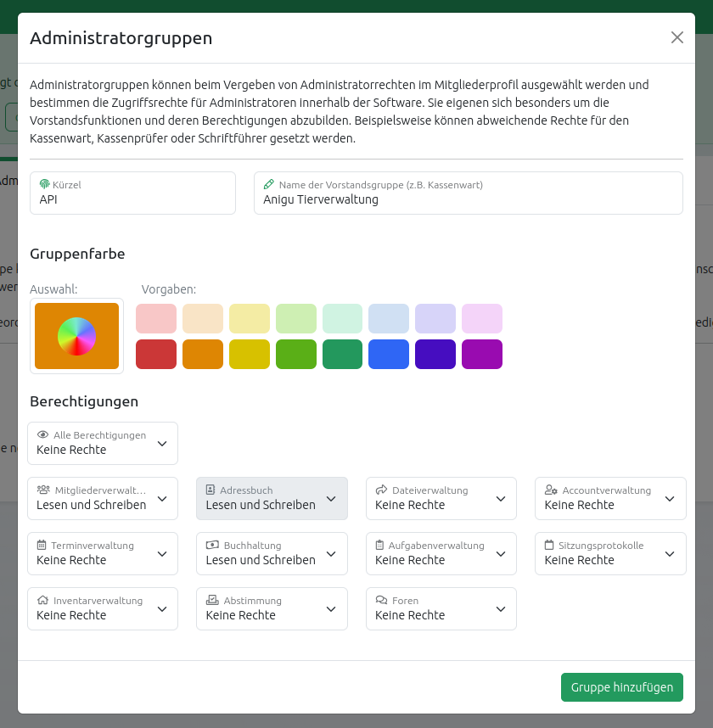Open the Abstimmung permission selector

pyautogui.click(x=329, y=608)
